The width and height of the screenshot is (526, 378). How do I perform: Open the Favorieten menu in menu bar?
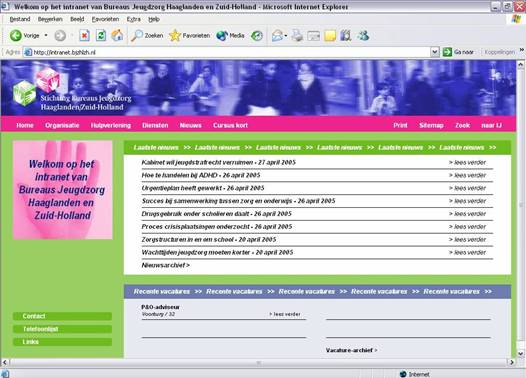click(x=105, y=19)
